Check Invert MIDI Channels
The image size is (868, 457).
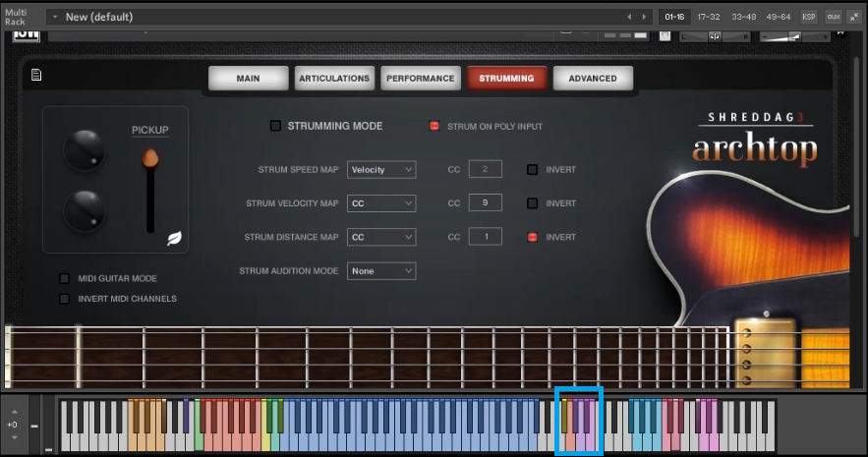tap(65, 299)
